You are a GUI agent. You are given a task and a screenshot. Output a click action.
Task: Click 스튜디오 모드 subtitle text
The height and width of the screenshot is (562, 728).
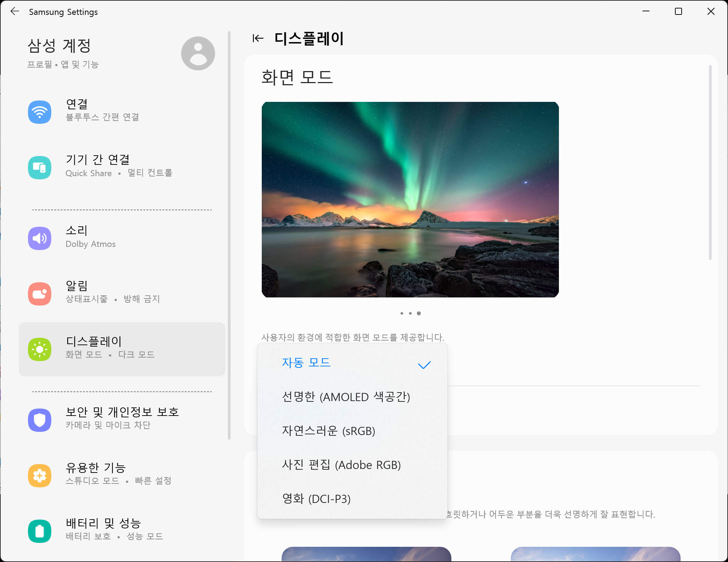[x=92, y=481]
